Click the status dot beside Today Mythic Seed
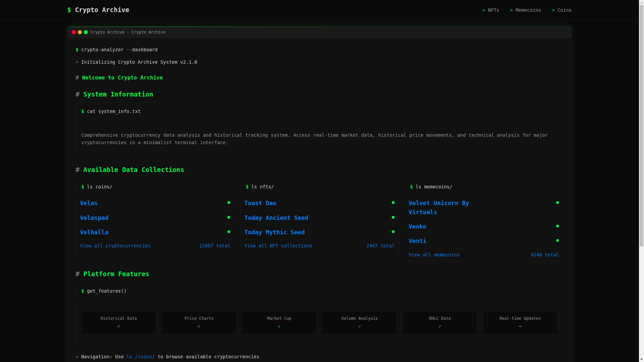This screenshot has width=644, height=362. pos(393,232)
